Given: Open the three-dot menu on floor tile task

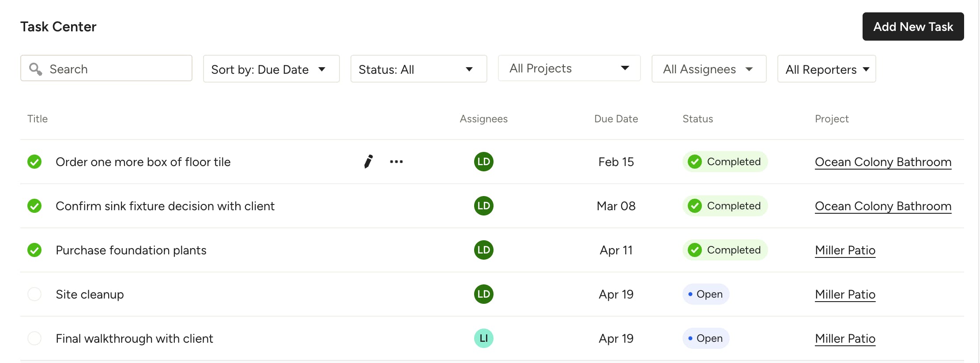Looking at the screenshot, I should 396,162.
